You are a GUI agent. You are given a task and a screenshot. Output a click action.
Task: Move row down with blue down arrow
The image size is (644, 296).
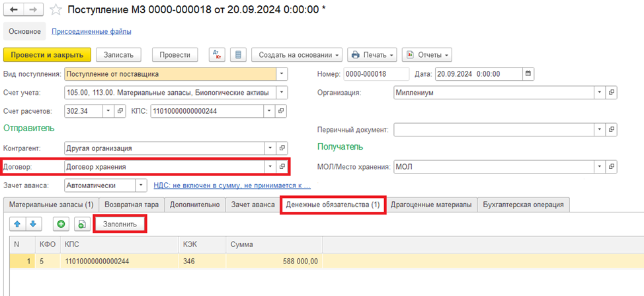pos(33,224)
